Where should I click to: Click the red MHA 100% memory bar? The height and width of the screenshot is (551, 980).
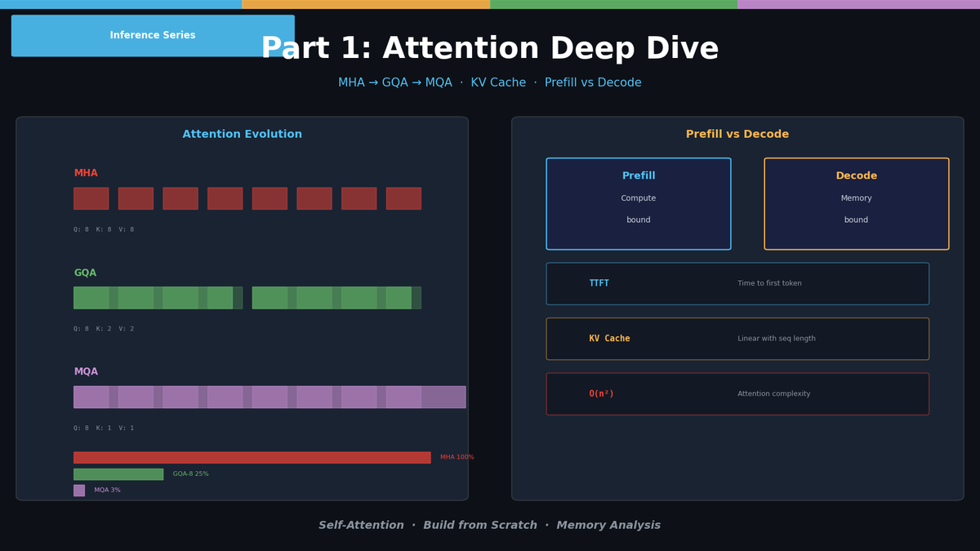(252, 458)
